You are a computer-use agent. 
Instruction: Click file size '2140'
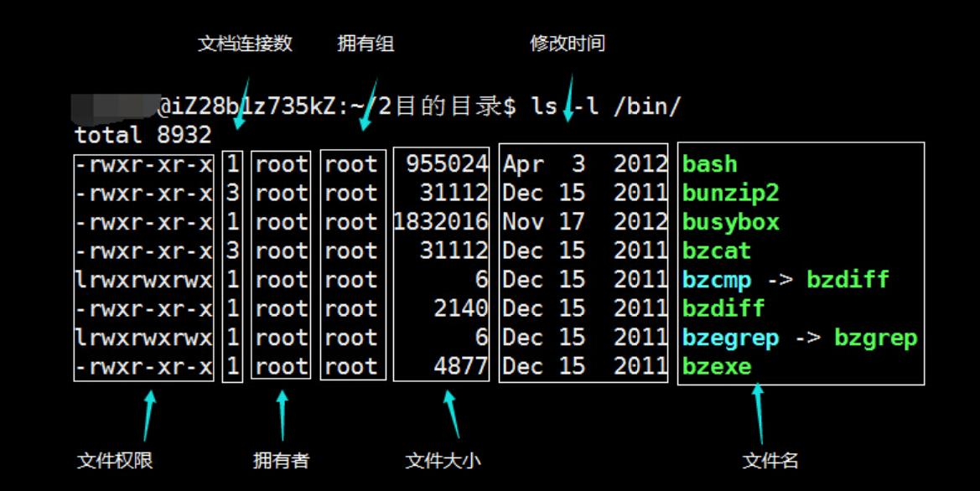(460, 308)
